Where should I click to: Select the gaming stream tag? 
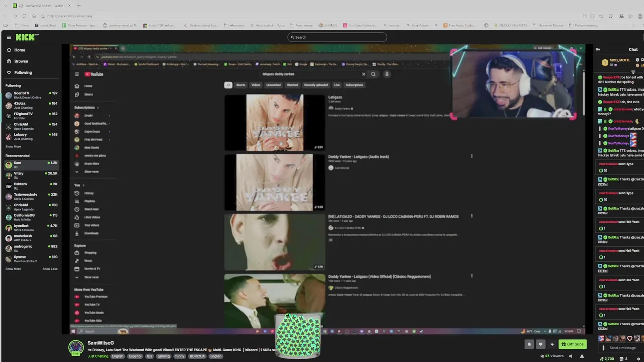tap(164, 356)
